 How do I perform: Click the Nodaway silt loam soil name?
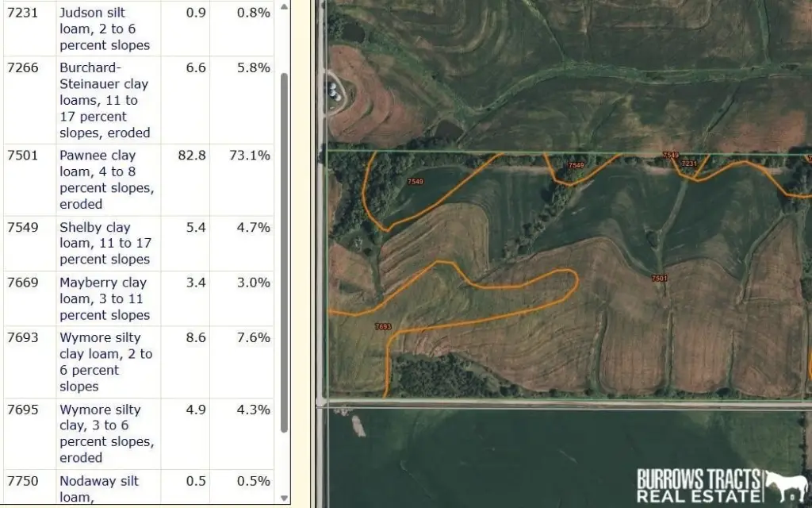click(99, 488)
